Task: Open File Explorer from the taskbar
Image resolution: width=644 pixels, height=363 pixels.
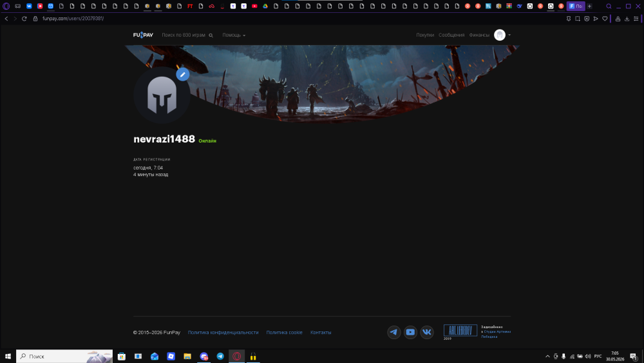Action: 187,356
